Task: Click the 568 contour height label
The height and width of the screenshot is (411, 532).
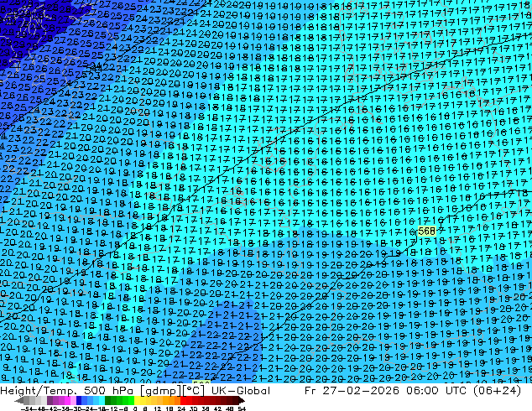Action: (427, 232)
